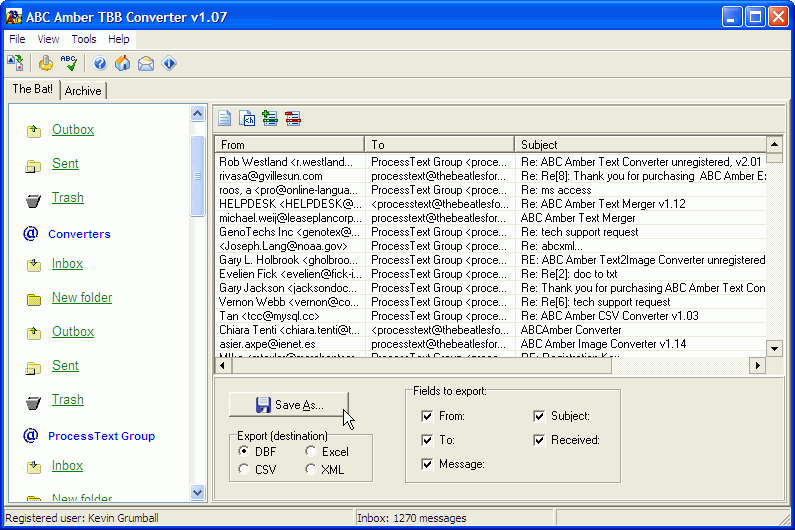
Task: Click the Inbox folder icon under ProcessText Group
Action: [33, 467]
